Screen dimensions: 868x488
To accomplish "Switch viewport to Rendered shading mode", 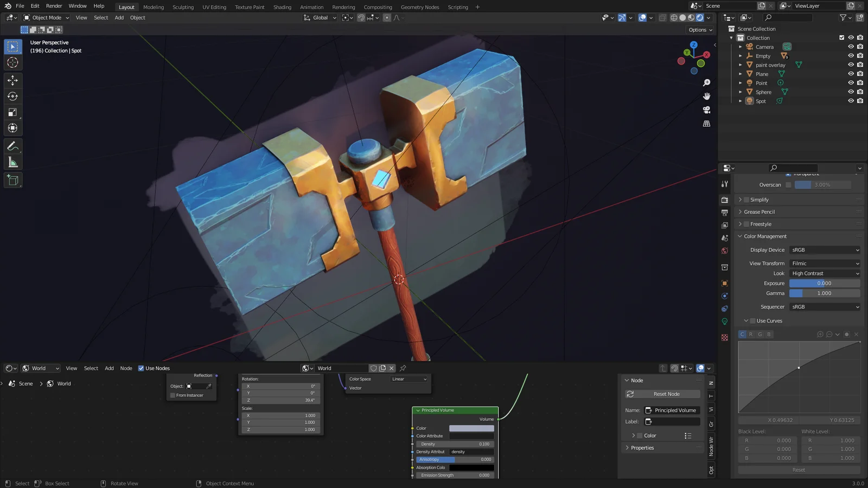I will 700,17.
